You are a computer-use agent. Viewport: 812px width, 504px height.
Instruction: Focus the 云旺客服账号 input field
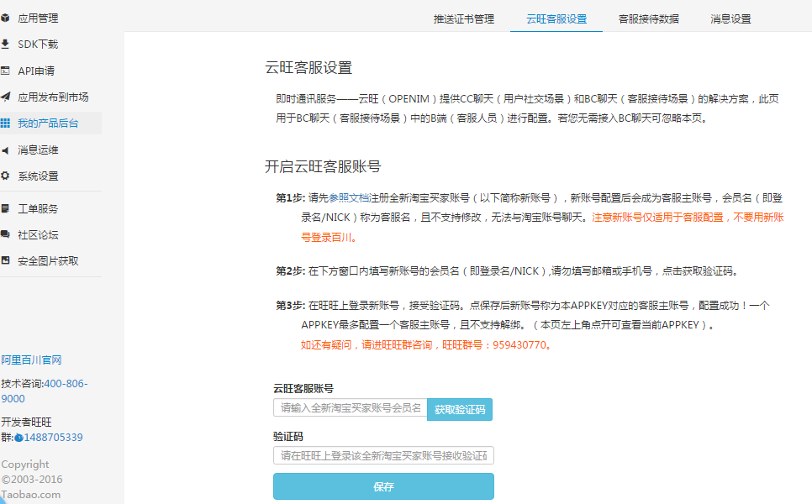[350, 407]
